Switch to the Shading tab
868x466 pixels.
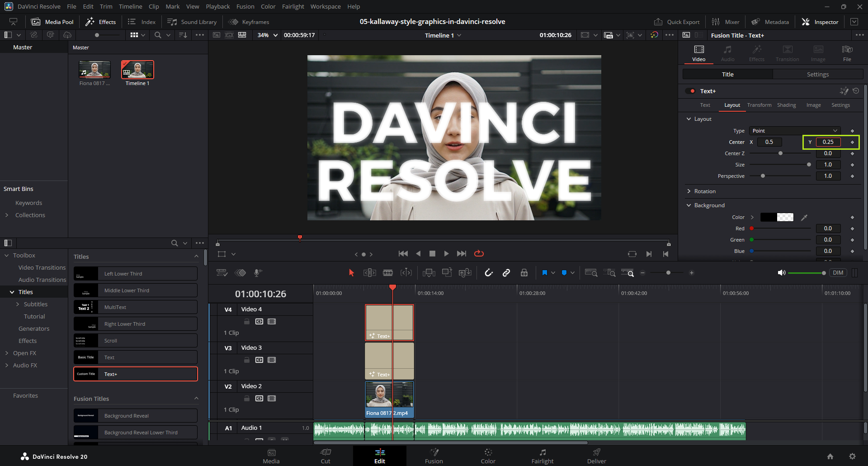click(x=786, y=105)
